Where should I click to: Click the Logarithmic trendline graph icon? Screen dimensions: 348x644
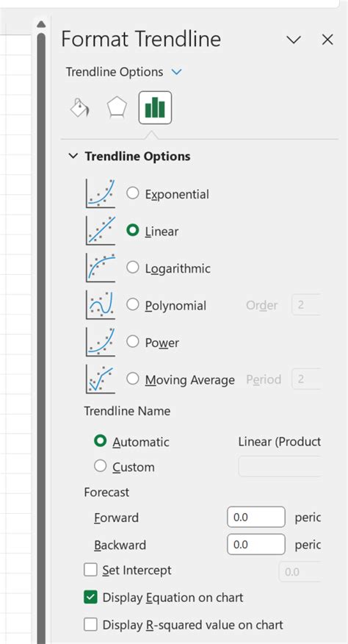(101, 268)
